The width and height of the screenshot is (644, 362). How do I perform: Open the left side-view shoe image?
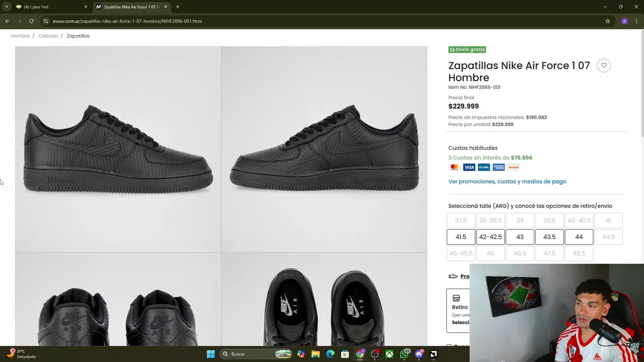(x=118, y=149)
